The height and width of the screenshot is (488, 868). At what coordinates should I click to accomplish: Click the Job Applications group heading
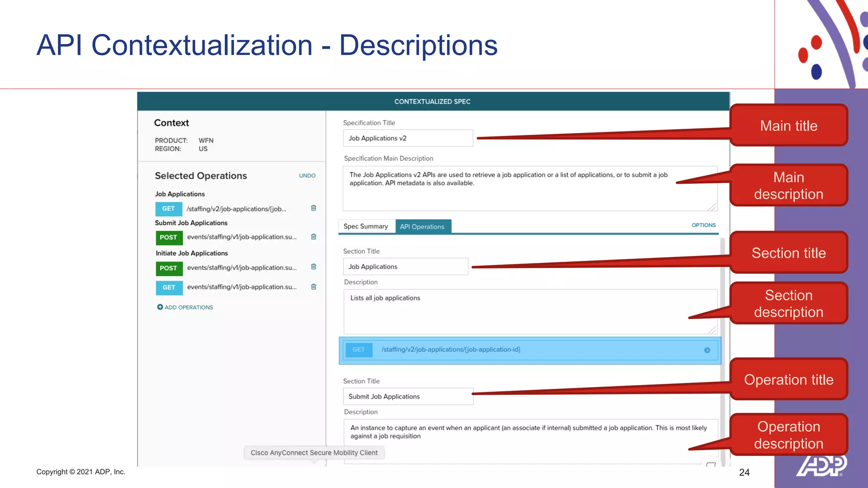180,194
